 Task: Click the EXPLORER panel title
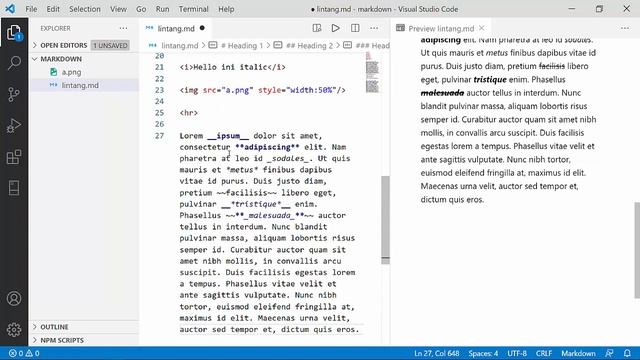(x=56, y=28)
